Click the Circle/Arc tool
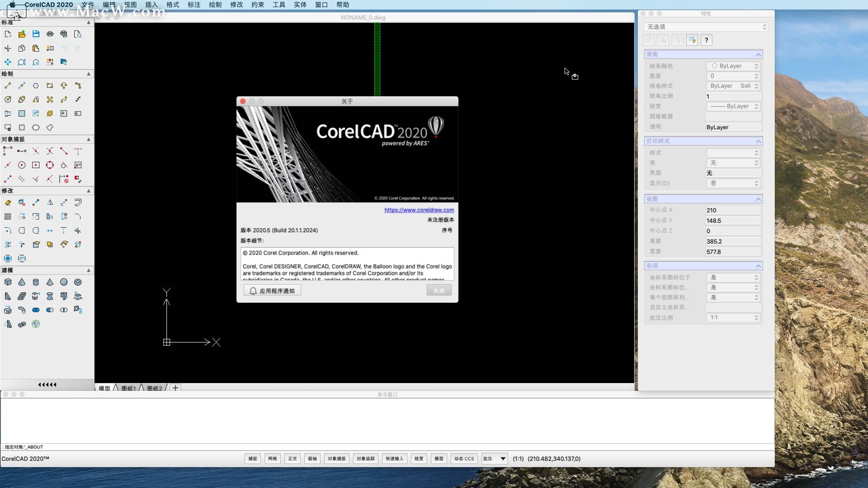Image resolution: width=868 pixels, height=488 pixels. click(x=8, y=99)
